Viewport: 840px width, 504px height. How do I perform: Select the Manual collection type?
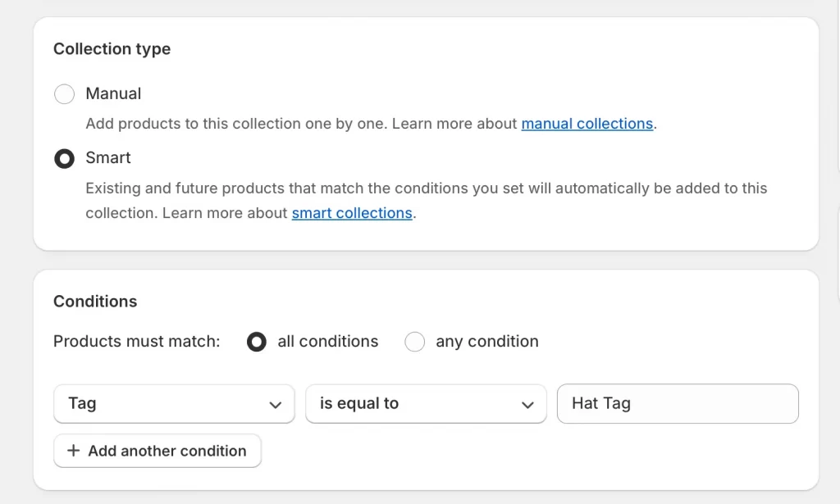[64, 93]
